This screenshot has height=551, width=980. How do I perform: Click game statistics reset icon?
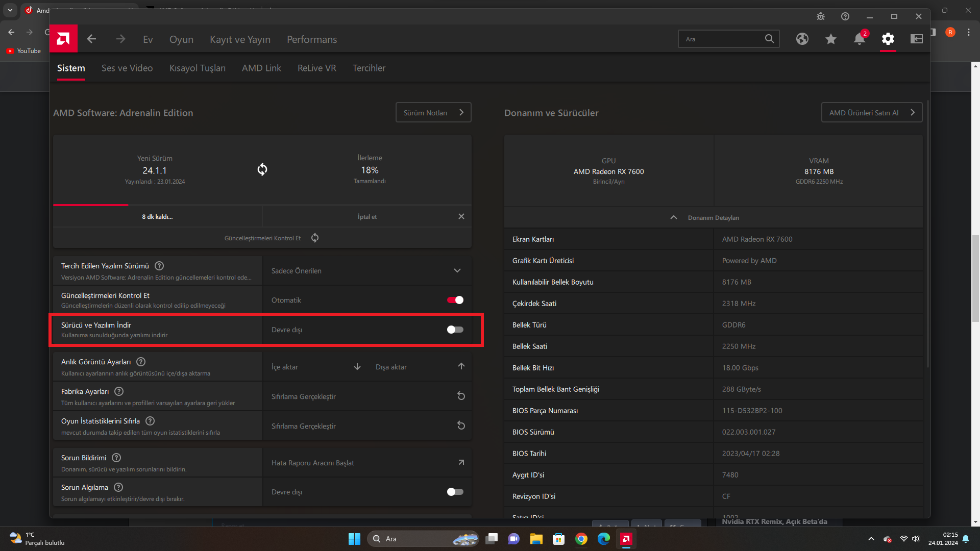coord(461,425)
